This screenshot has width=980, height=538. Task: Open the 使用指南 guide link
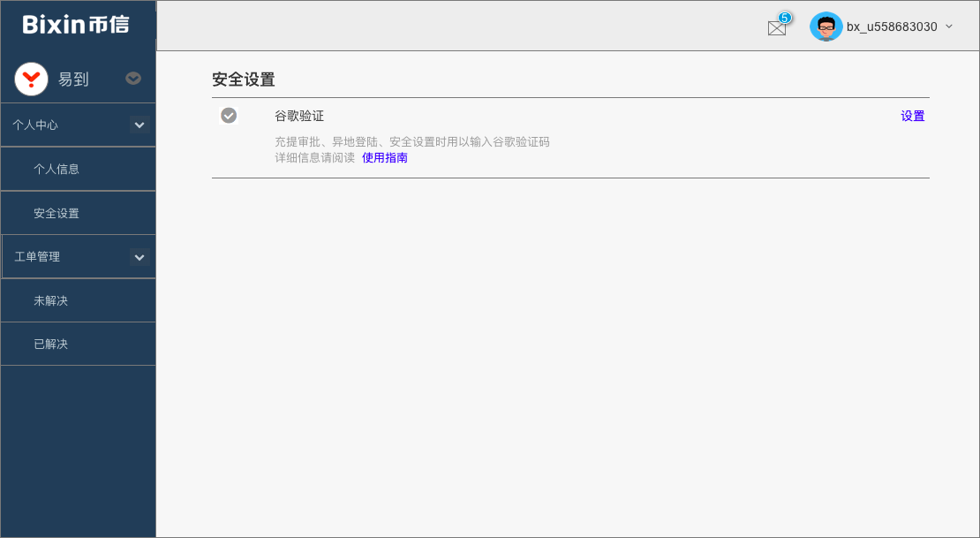tap(385, 158)
